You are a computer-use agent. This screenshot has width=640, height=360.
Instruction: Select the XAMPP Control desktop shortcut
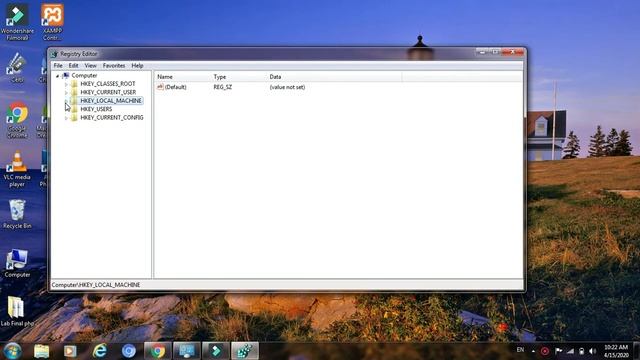pos(52,22)
